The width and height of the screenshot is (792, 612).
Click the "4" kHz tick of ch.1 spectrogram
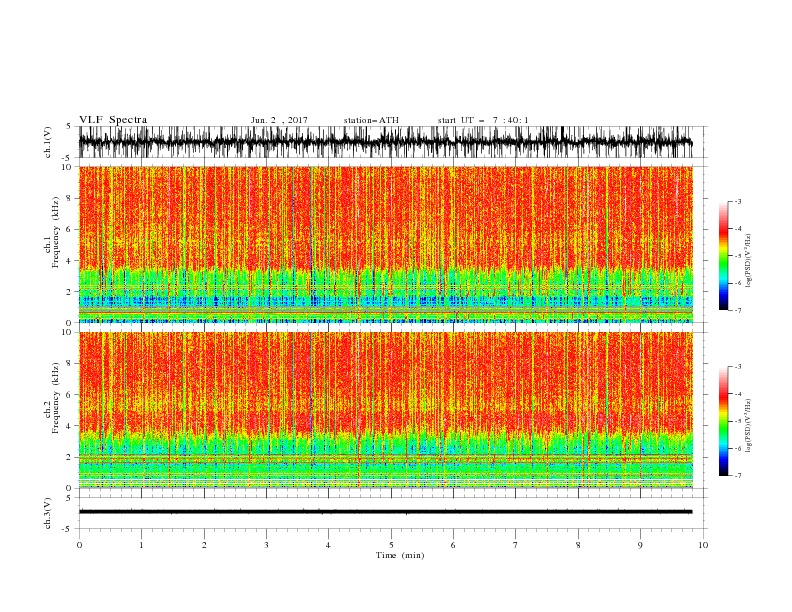point(70,261)
